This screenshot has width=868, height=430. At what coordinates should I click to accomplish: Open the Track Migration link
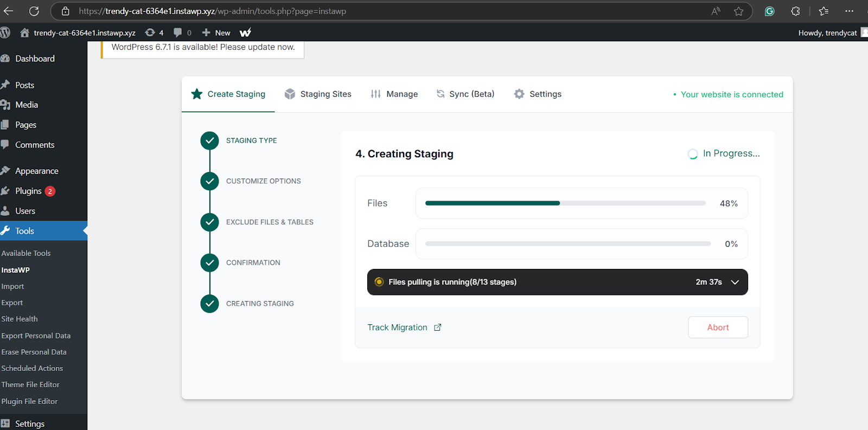(x=397, y=328)
